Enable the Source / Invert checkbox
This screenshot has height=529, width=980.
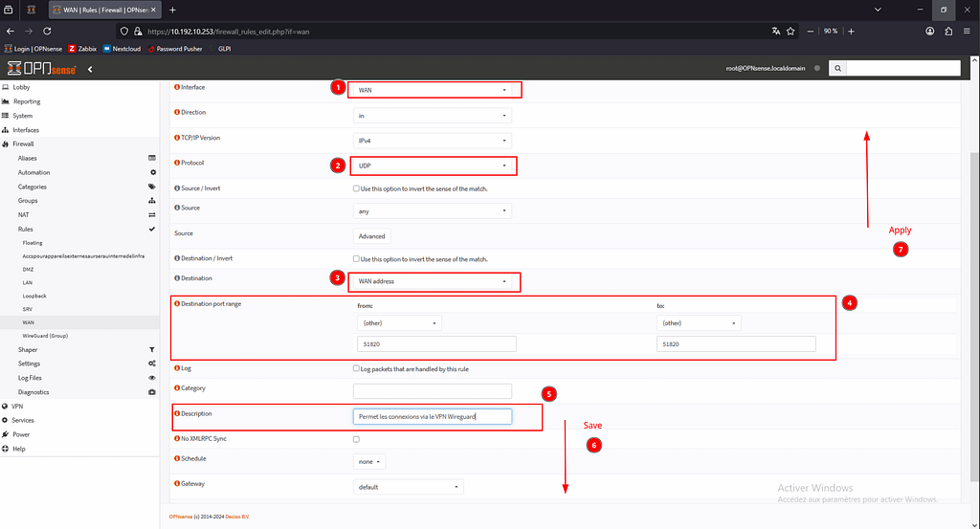pyautogui.click(x=357, y=188)
